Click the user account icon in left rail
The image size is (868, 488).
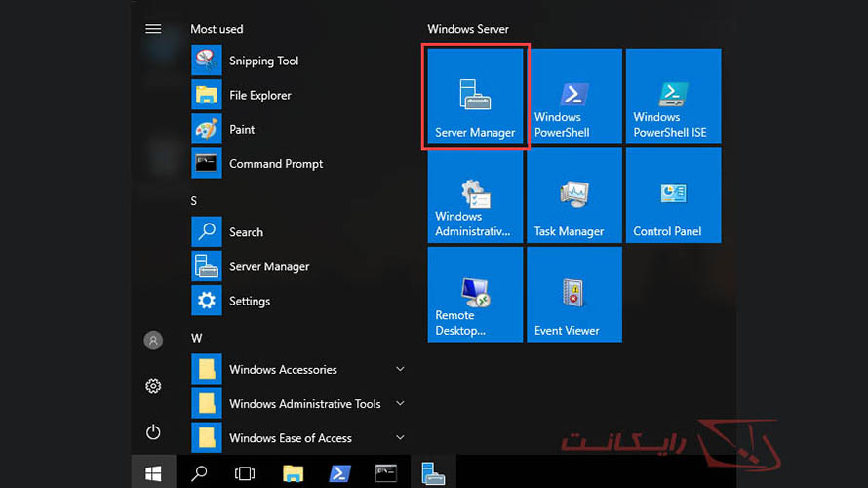coord(153,340)
